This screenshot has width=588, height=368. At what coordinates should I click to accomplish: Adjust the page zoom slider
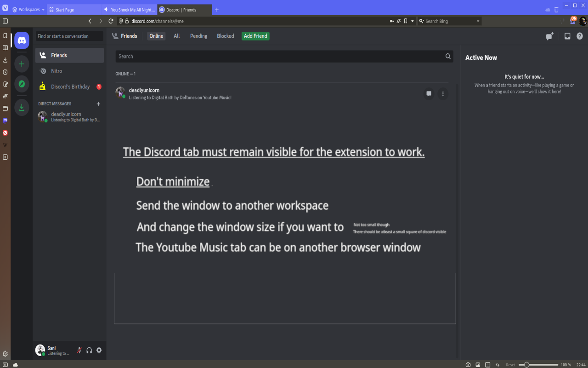(527, 365)
